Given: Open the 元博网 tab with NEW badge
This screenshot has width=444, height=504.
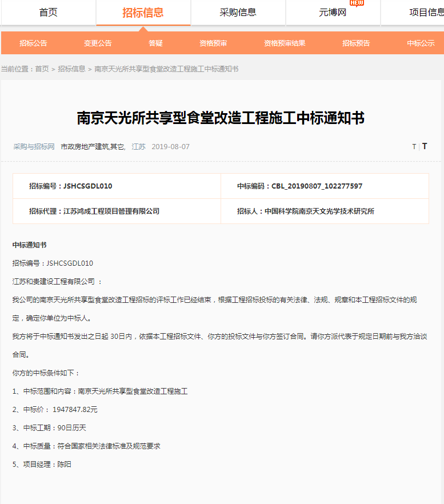Looking at the screenshot, I should point(333,13).
